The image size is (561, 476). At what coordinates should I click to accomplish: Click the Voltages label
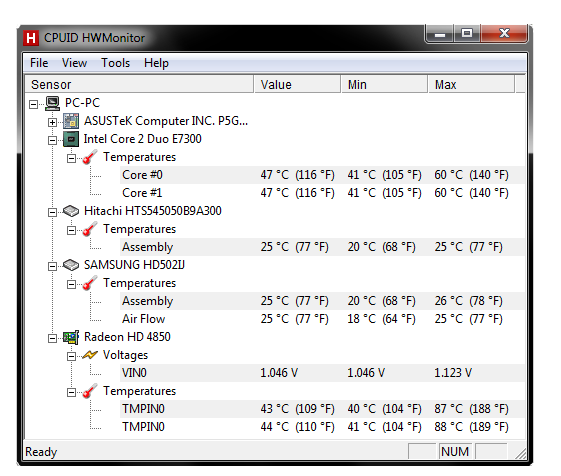125,355
